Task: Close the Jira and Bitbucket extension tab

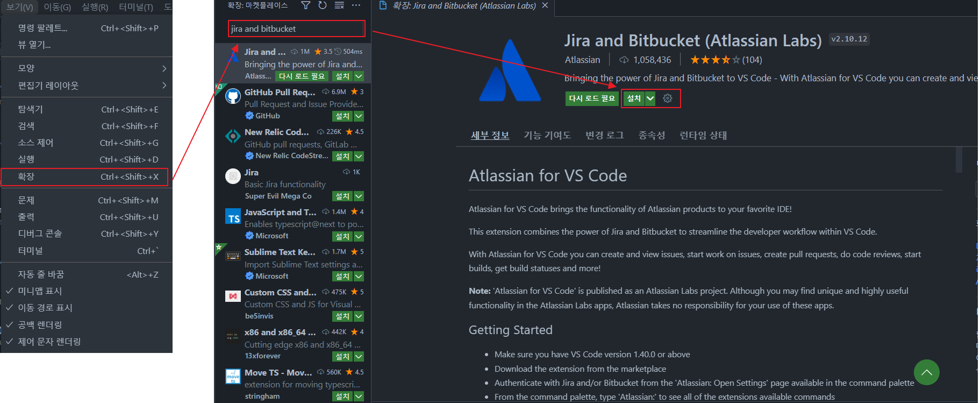Action: 545,5
